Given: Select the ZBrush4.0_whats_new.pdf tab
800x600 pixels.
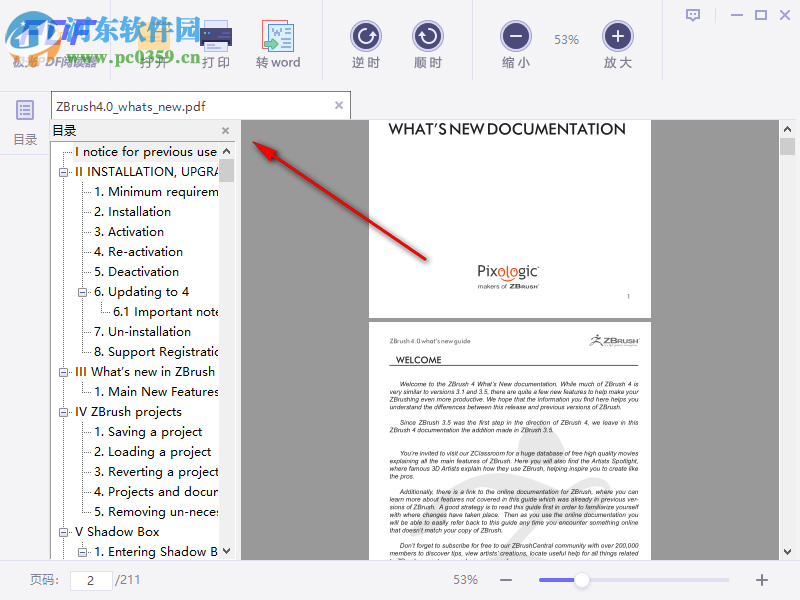Looking at the screenshot, I should pos(201,106).
